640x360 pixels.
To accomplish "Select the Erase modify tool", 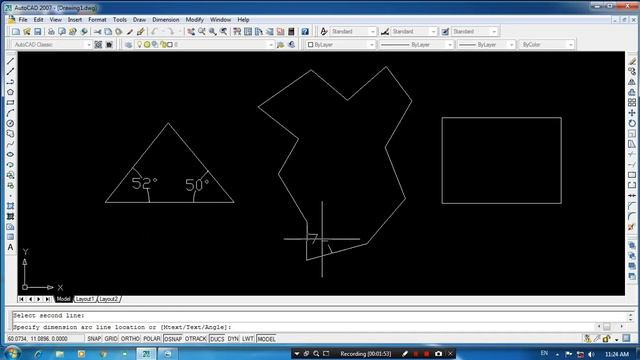I will pos(632,61).
